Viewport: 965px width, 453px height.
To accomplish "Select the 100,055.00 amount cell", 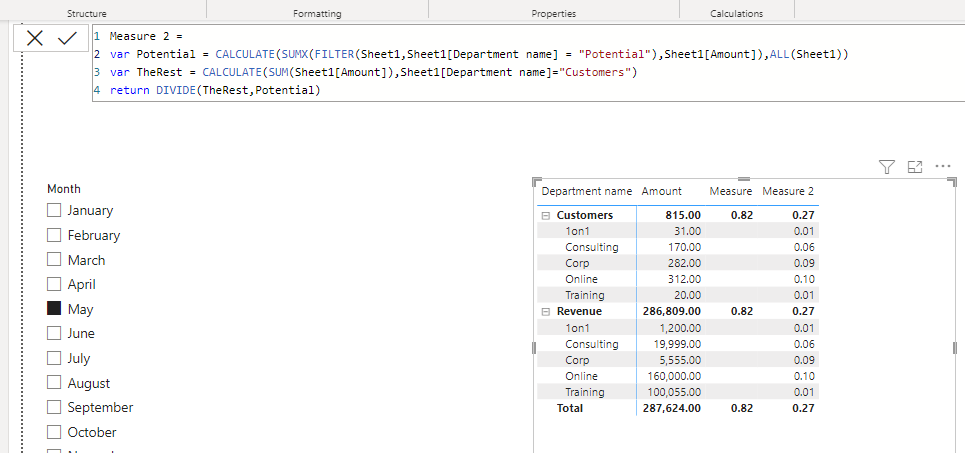I will pos(674,392).
